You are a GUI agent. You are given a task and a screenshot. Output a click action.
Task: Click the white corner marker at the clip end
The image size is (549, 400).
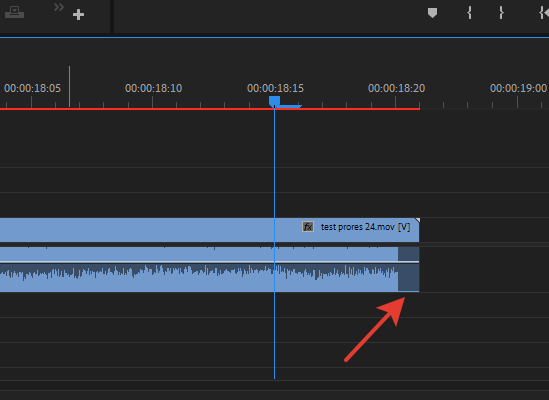(x=417, y=220)
